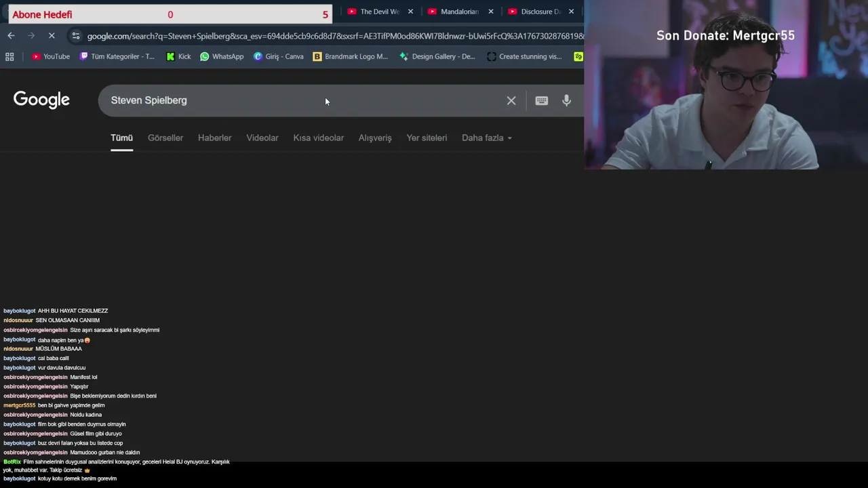Open the Brandmark Logo bookmark
868x488 pixels.
click(x=350, y=57)
